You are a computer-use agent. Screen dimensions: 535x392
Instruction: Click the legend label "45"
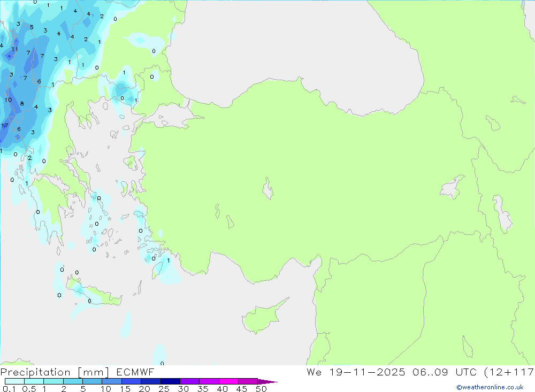(242, 389)
